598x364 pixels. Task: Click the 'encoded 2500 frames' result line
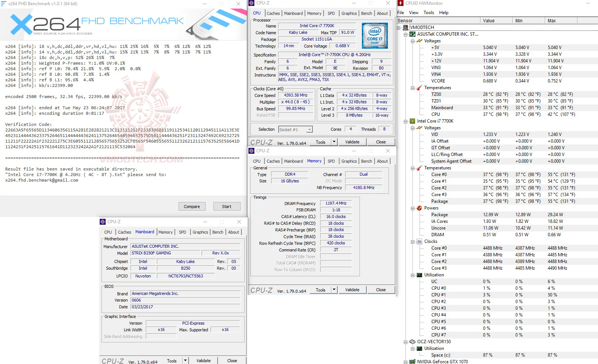click(64, 97)
